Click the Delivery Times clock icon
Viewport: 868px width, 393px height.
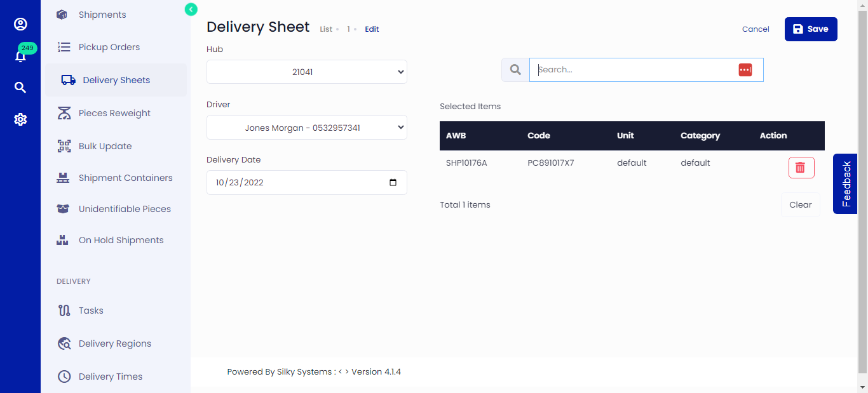click(64, 376)
